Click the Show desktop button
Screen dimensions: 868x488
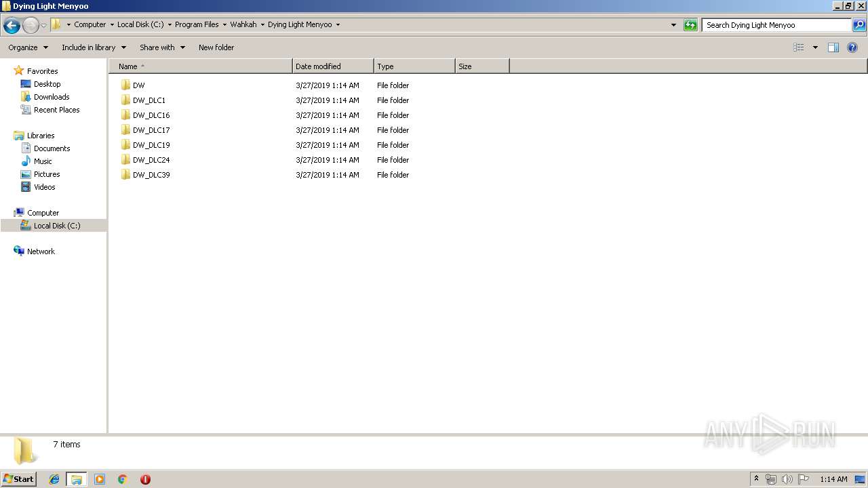pyautogui.click(x=860, y=479)
